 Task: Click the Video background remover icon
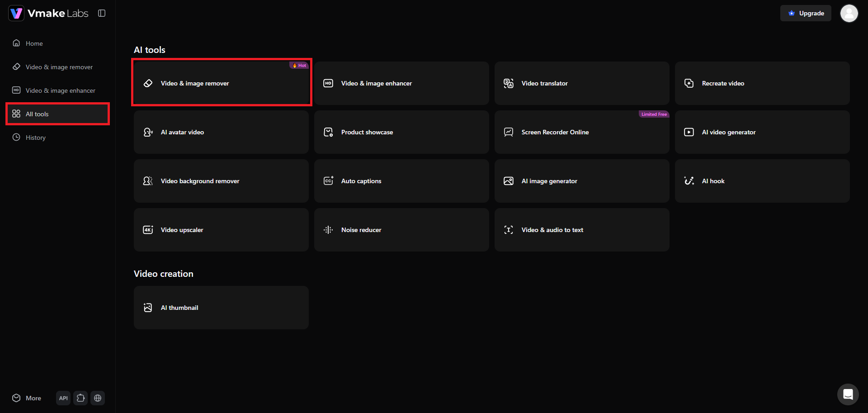tap(148, 181)
